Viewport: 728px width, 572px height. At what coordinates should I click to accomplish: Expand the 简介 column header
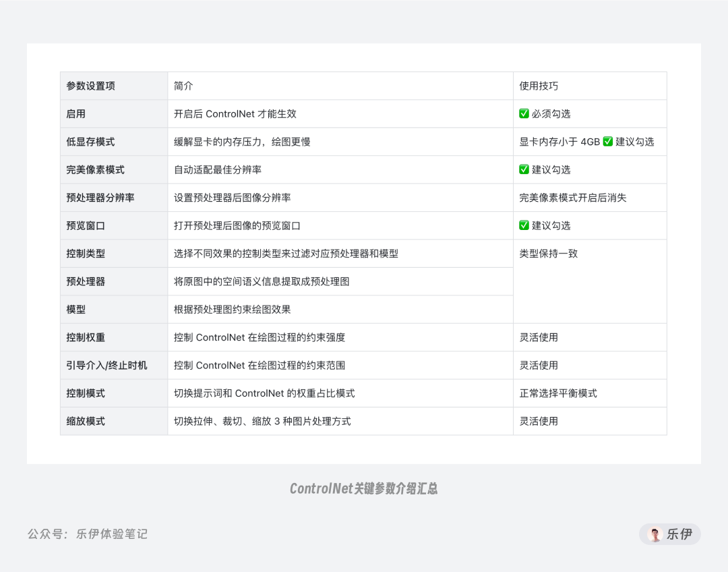[182, 86]
